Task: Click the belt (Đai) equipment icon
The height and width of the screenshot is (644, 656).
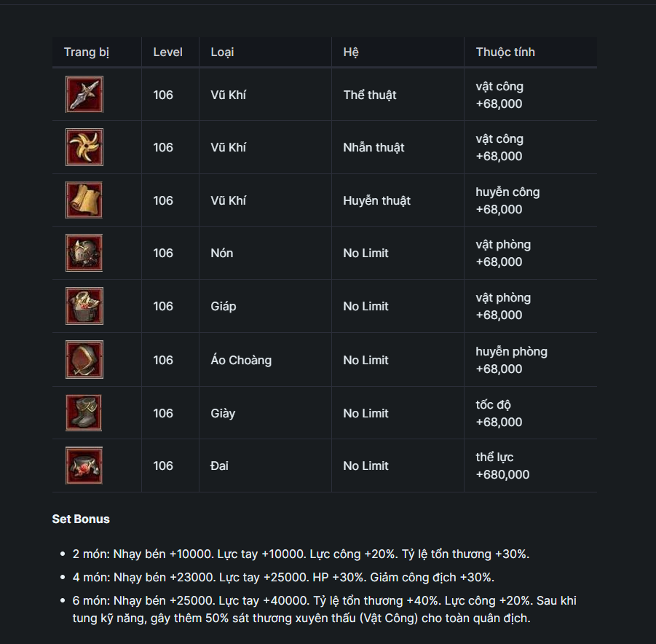Action: pos(84,466)
